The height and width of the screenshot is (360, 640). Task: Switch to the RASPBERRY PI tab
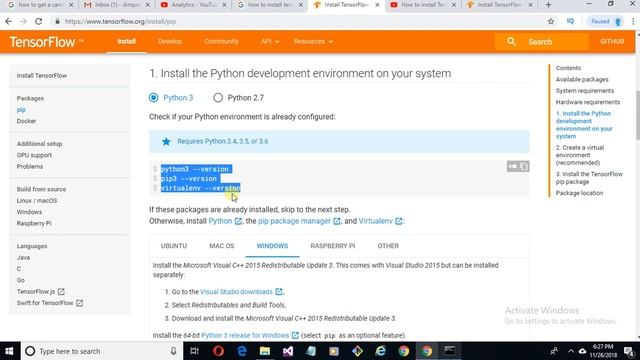point(333,246)
